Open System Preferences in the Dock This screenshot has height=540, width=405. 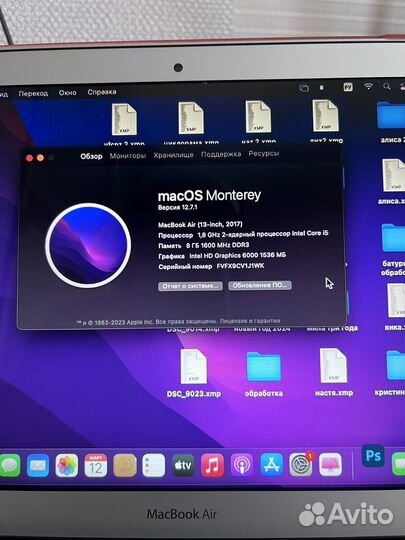(x=301, y=465)
